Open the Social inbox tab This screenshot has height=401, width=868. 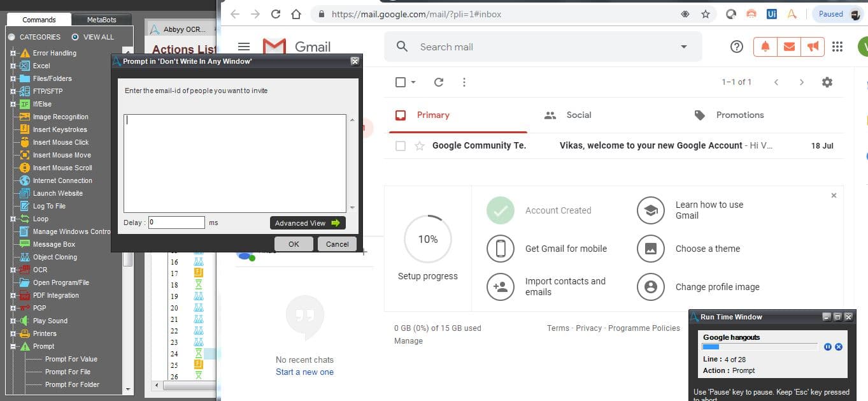(567, 115)
